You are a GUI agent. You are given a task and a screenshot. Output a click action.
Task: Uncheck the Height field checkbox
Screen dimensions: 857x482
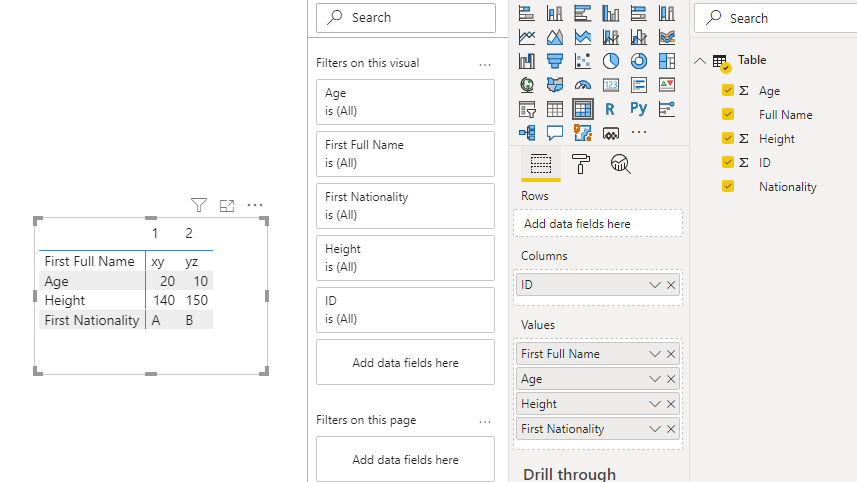click(727, 138)
